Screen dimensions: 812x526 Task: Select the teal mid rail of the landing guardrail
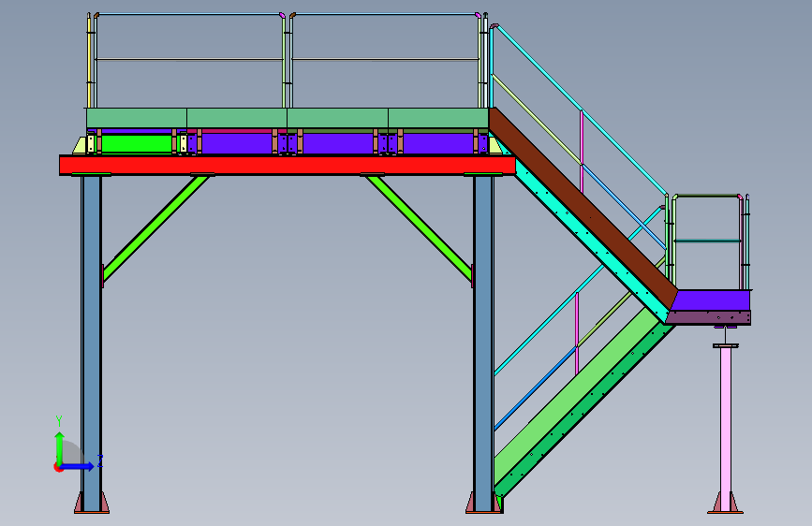pyautogui.click(x=707, y=241)
